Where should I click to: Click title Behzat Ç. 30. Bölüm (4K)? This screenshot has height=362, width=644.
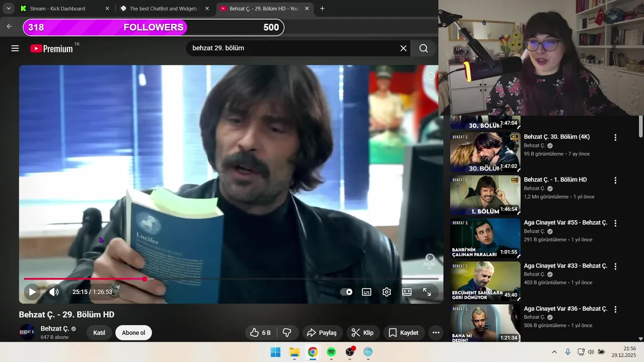coord(556,137)
